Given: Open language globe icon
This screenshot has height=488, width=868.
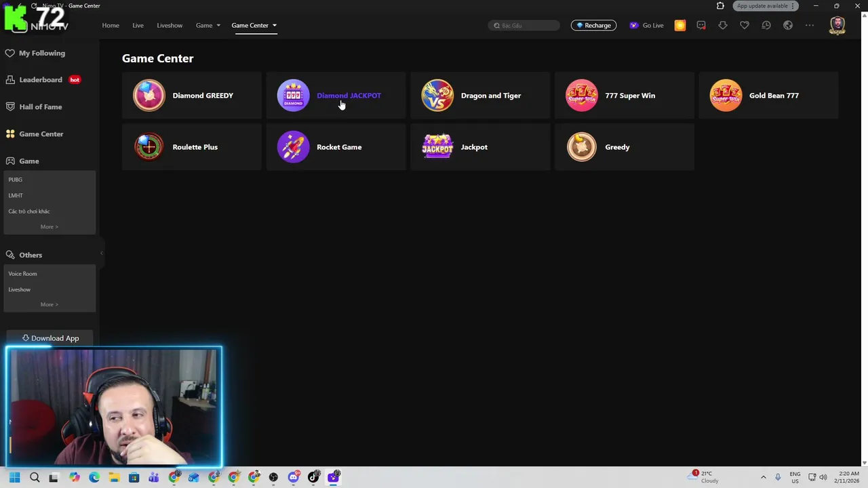Looking at the screenshot, I should pos(788,25).
